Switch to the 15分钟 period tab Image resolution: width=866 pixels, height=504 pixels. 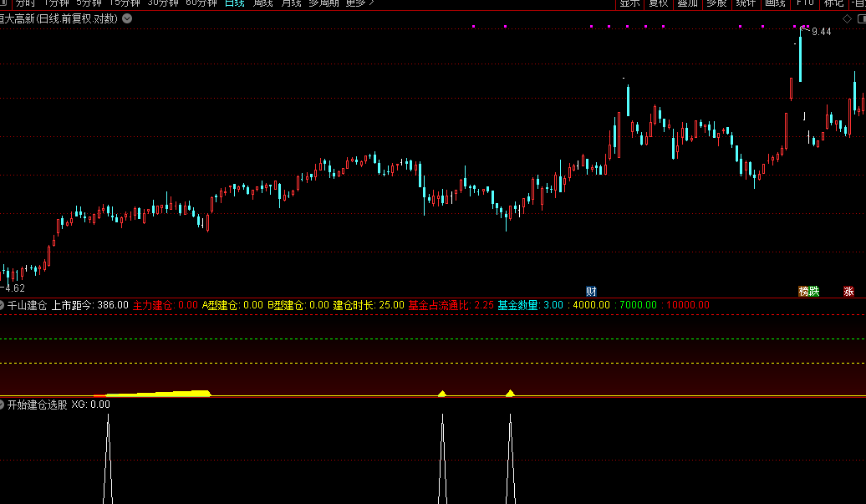pos(125,3)
